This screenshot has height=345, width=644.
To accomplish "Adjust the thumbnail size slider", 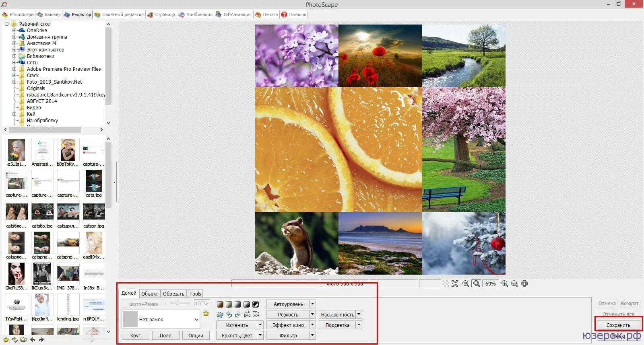I will coord(92,340).
